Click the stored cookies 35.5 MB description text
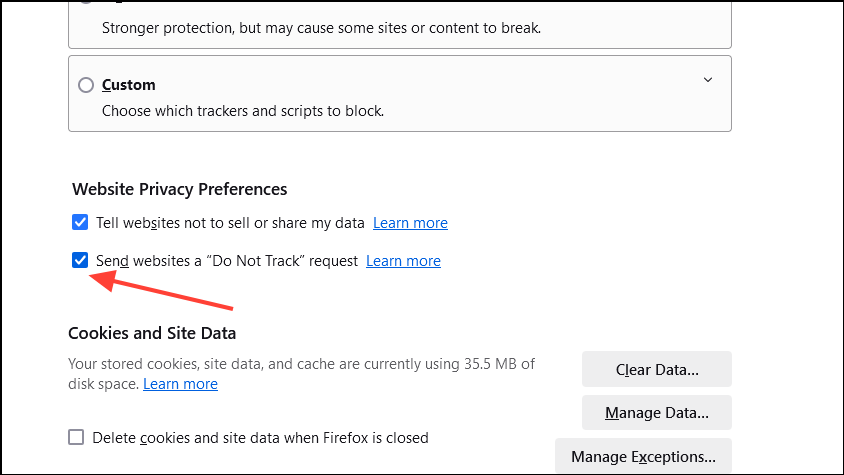The width and height of the screenshot is (844, 475). 300,364
